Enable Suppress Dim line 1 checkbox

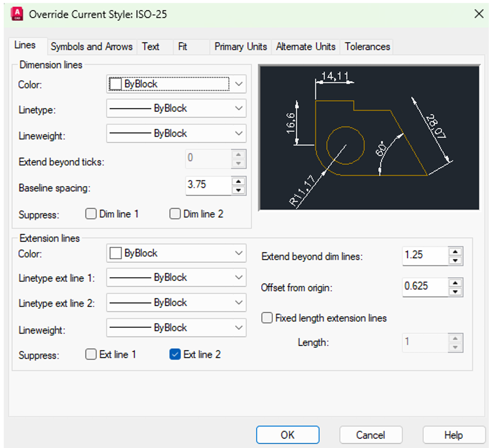coord(91,214)
